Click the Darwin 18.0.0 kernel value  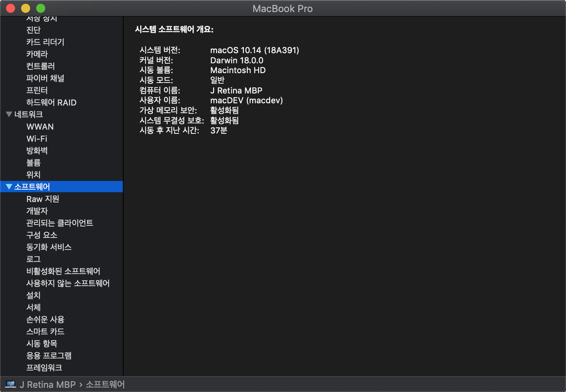click(x=237, y=60)
